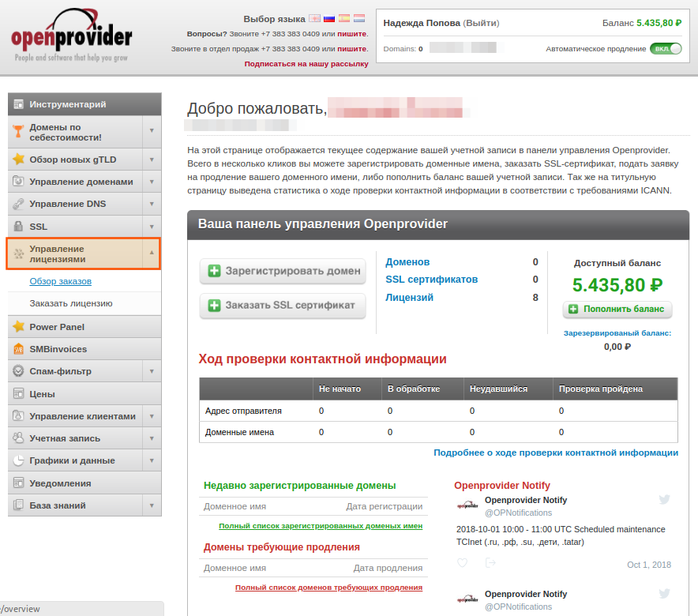Select the Russian flag language option

(329, 19)
